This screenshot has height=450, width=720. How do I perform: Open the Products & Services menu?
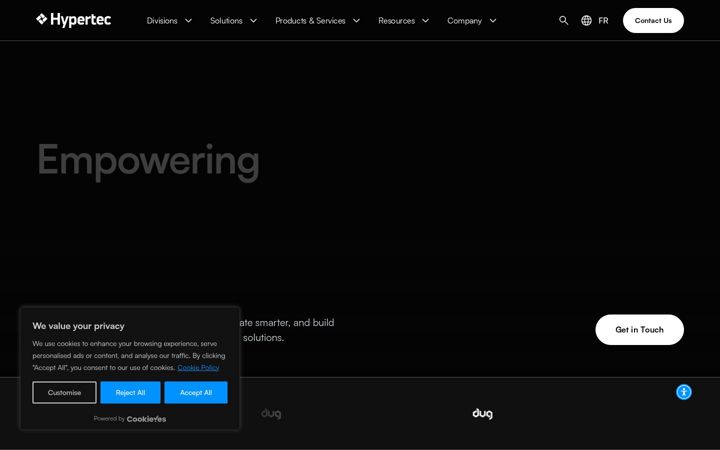310,21
